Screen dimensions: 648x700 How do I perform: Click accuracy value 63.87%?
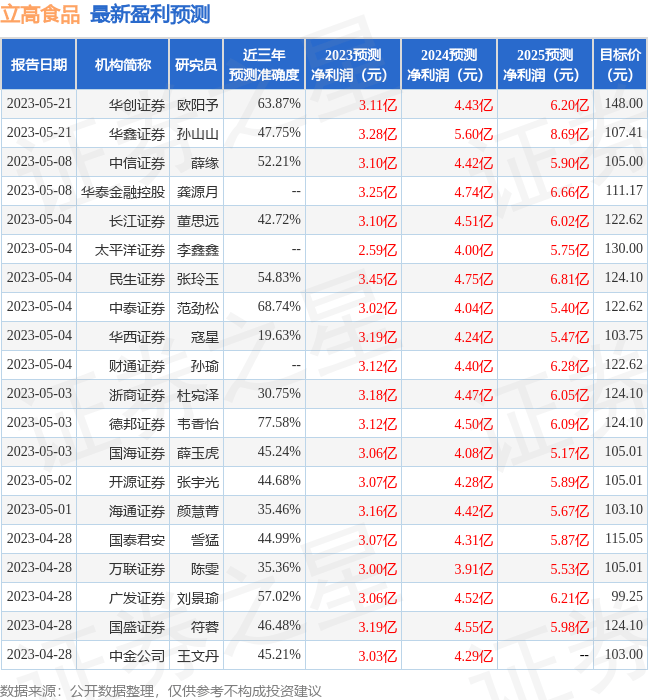click(279, 104)
